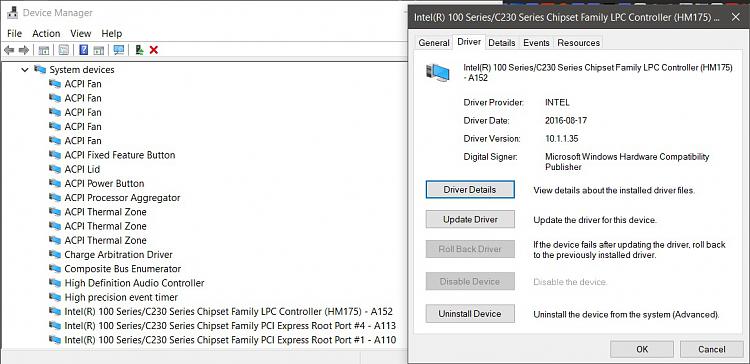Click the blue question-mark Help toolbar icon
The image size is (750, 364).
coord(84,50)
